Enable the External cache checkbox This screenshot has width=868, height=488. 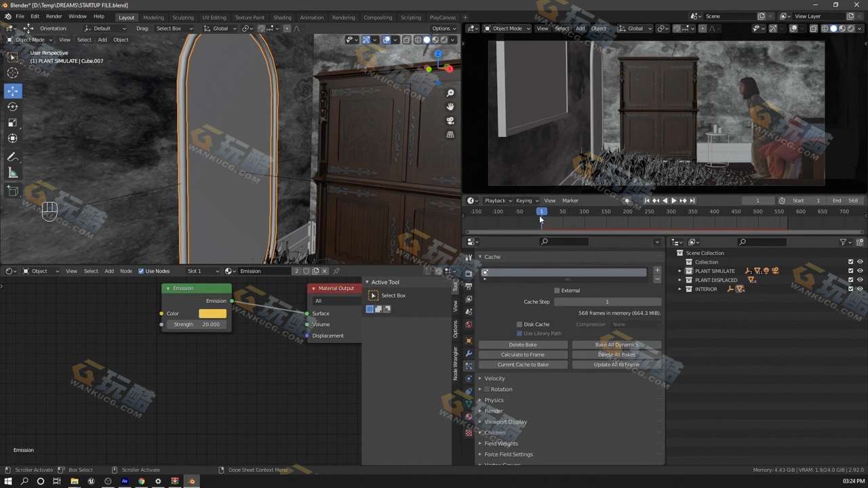coord(557,291)
